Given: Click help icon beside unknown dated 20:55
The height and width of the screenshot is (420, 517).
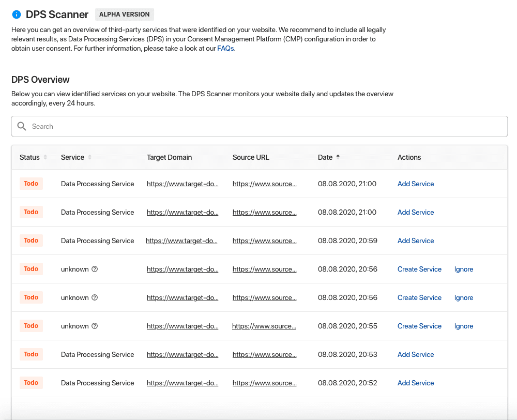Looking at the screenshot, I should [x=95, y=326].
